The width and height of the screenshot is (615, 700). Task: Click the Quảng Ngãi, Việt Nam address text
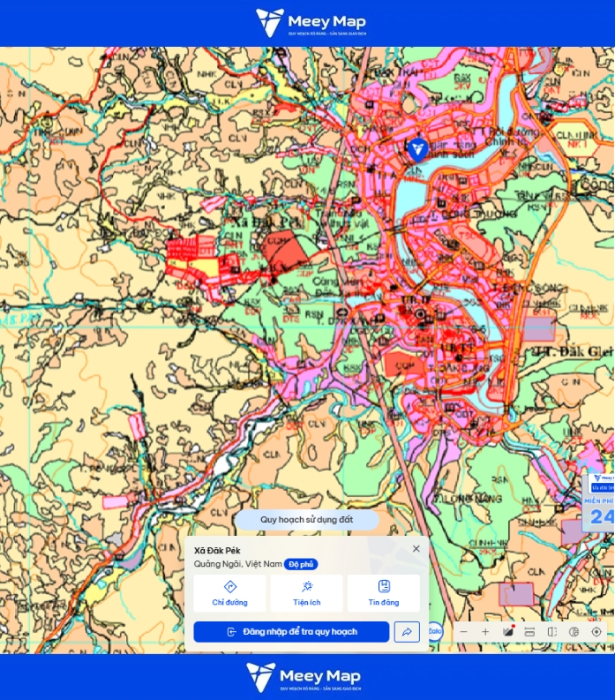(x=238, y=564)
